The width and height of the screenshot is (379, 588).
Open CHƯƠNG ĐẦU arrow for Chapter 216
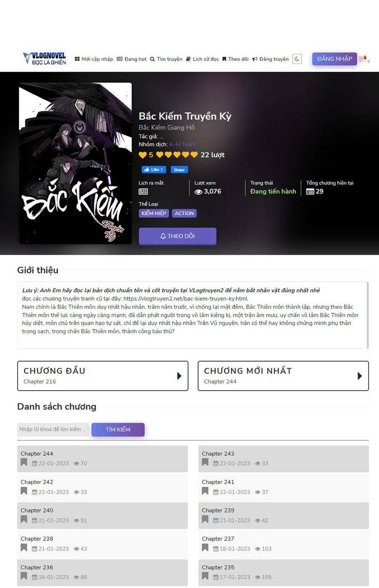[179, 376]
